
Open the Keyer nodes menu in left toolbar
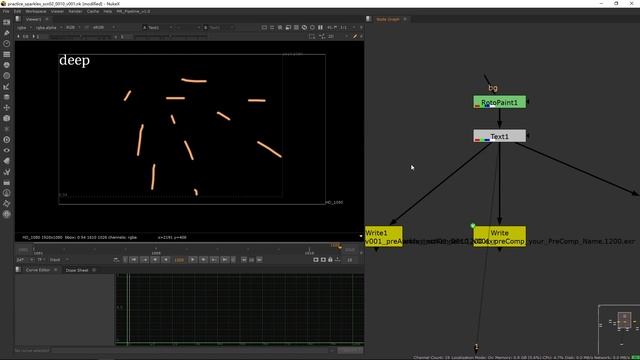tap(7, 87)
